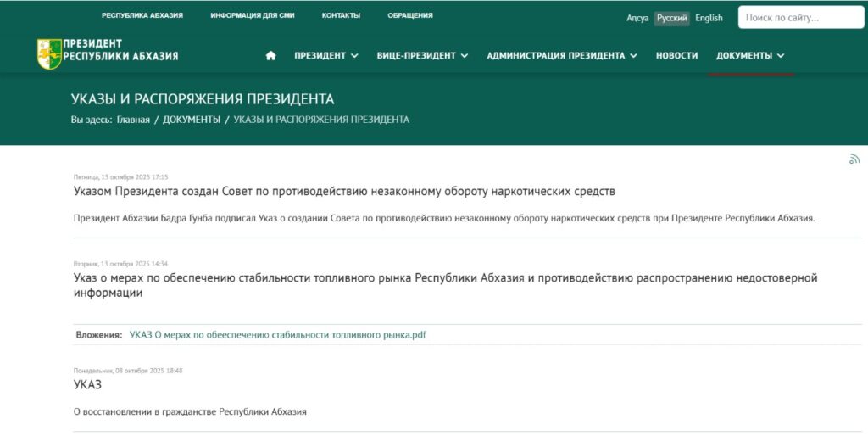868x436 pixels.
Task: Click the Abkhazia coat of arms logo
Action: point(50,53)
